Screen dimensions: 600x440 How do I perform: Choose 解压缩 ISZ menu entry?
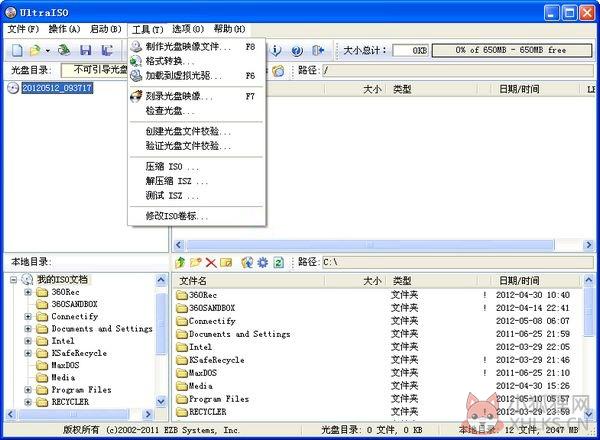197,181
